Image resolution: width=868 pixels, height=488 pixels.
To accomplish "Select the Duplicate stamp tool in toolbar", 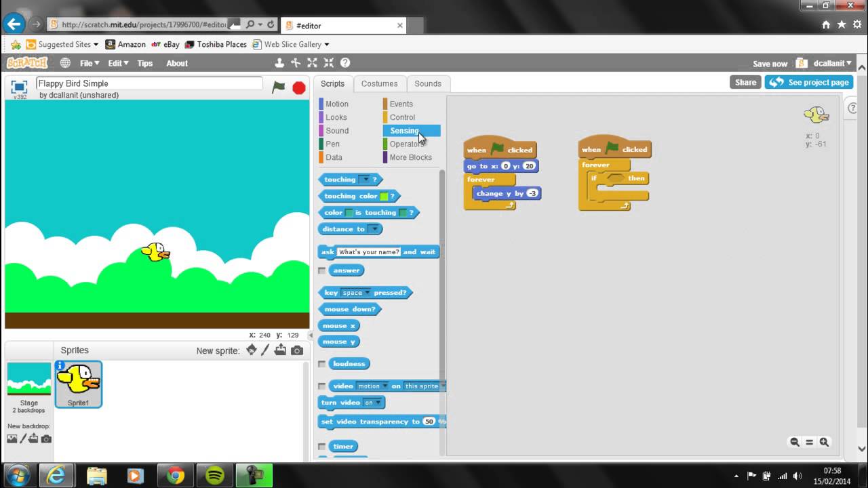I will pyautogui.click(x=279, y=63).
